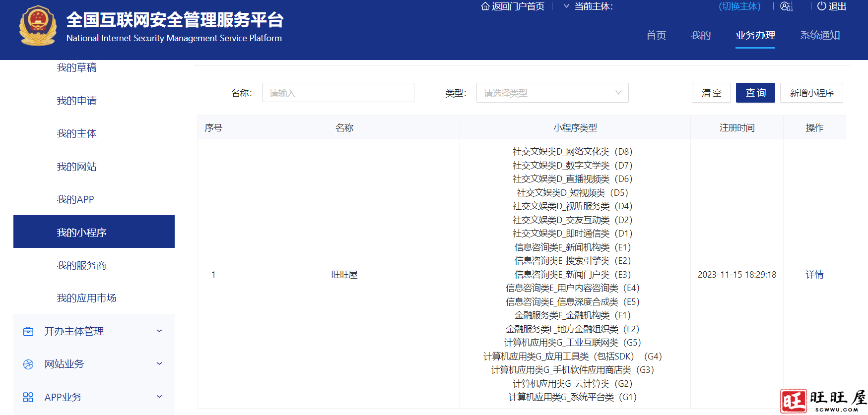Open 我的应用市场 in sidebar
The width and height of the screenshot is (868, 415).
click(86, 298)
